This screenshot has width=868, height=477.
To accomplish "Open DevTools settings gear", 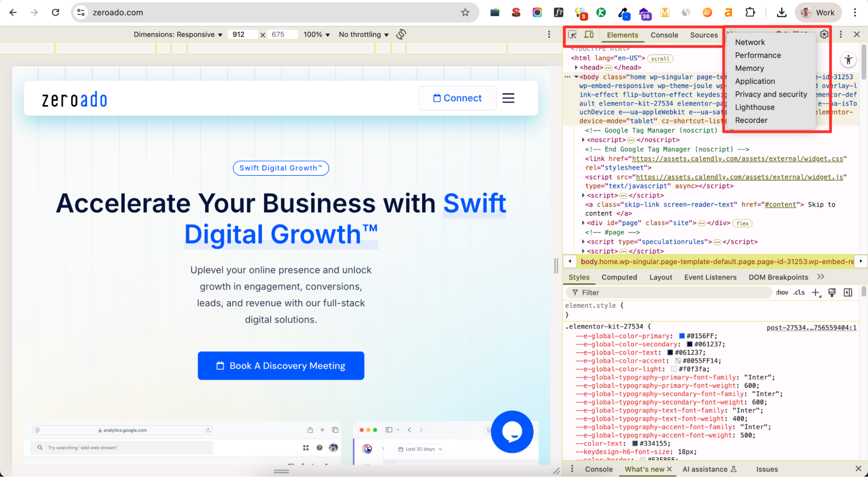I will [x=824, y=34].
